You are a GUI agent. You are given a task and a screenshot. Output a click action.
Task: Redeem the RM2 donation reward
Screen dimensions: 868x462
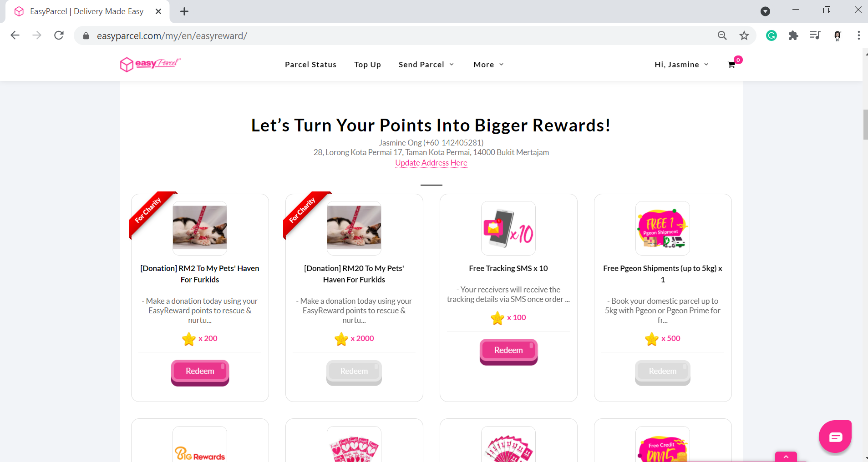coord(200,372)
